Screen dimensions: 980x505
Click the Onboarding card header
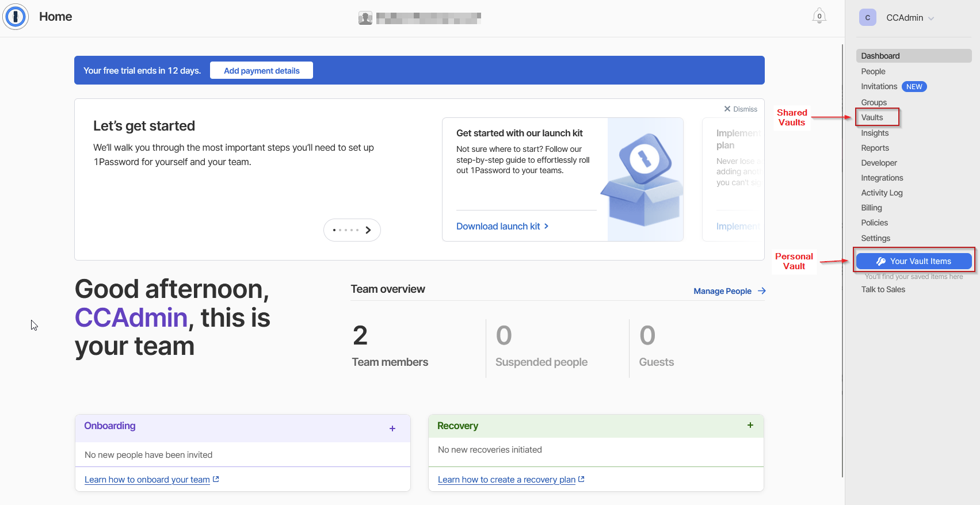point(242,428)
